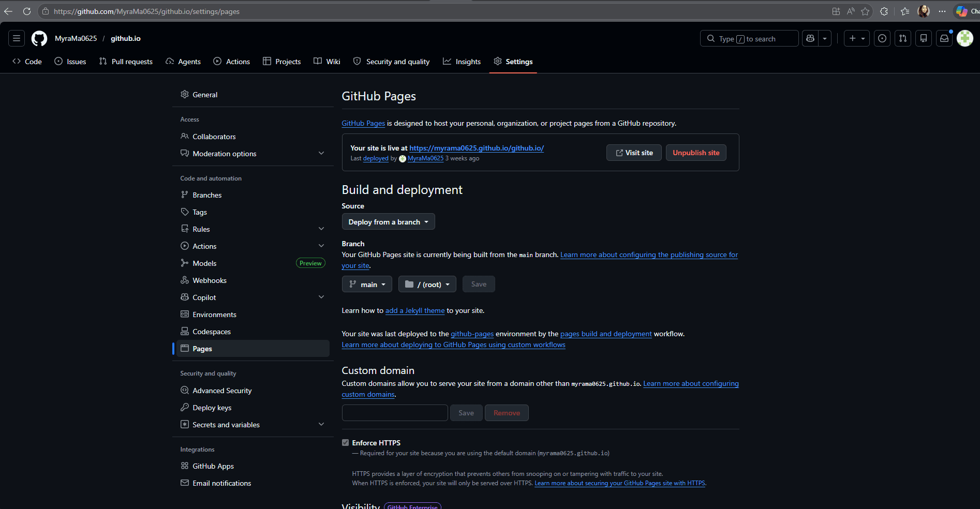Open the Copilot chat icon in header
The width and height of the screenshot is (980, 509).
click(810, 38)
